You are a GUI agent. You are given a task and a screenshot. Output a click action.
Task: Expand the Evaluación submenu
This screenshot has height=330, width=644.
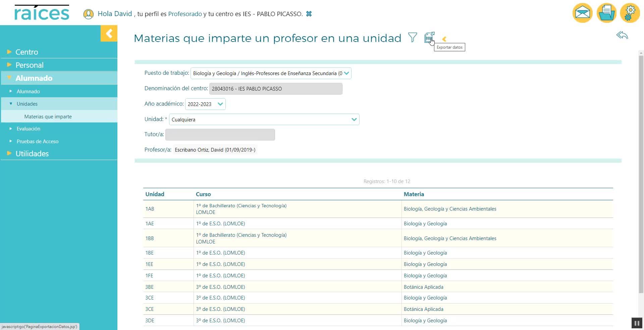pos(29,129)
